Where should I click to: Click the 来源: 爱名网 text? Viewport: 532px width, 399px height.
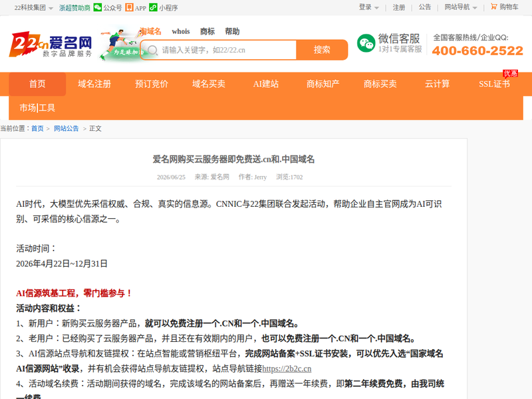211,177
